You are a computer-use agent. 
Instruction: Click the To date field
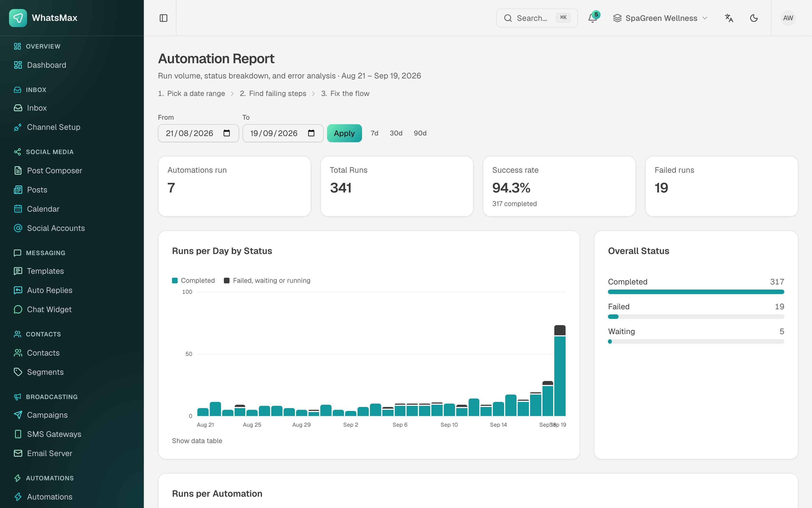[x=283, y=133]
